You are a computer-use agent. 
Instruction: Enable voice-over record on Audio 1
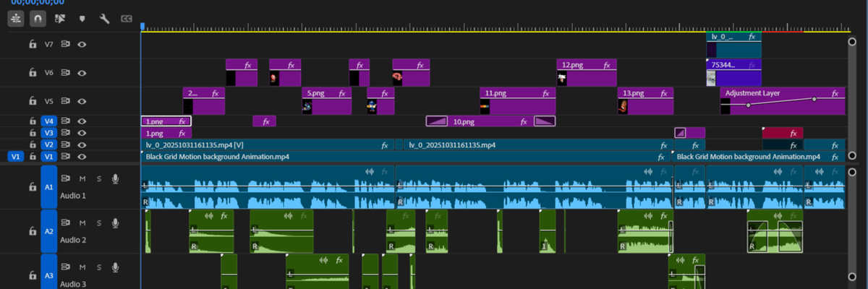click(114, 179)
